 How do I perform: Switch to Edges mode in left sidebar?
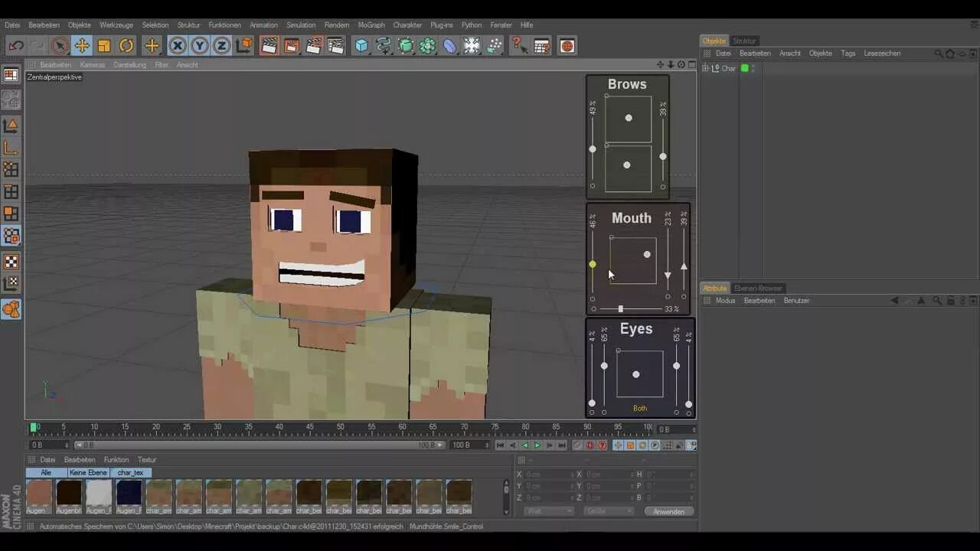pyautogui.click(x=11, y=192)
